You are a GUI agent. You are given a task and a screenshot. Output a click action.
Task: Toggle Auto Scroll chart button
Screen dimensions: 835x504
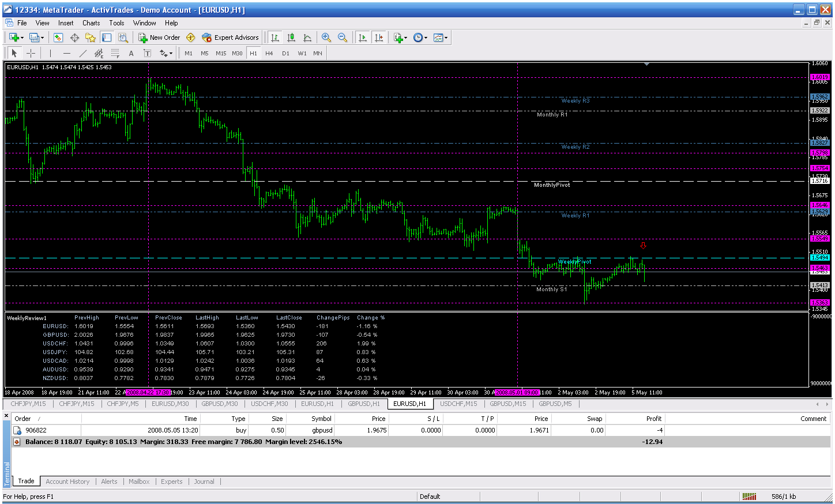(362, 37)
